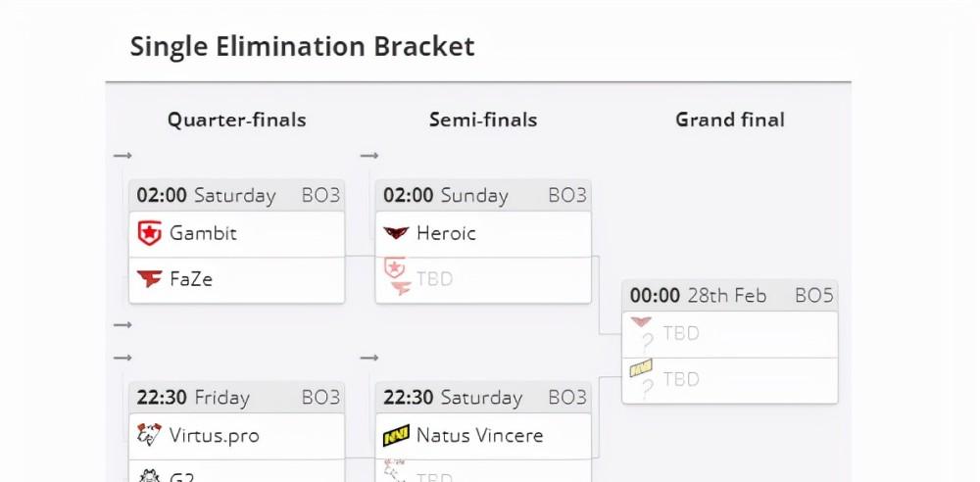Click the Heroic team logo

pos(396,233)
